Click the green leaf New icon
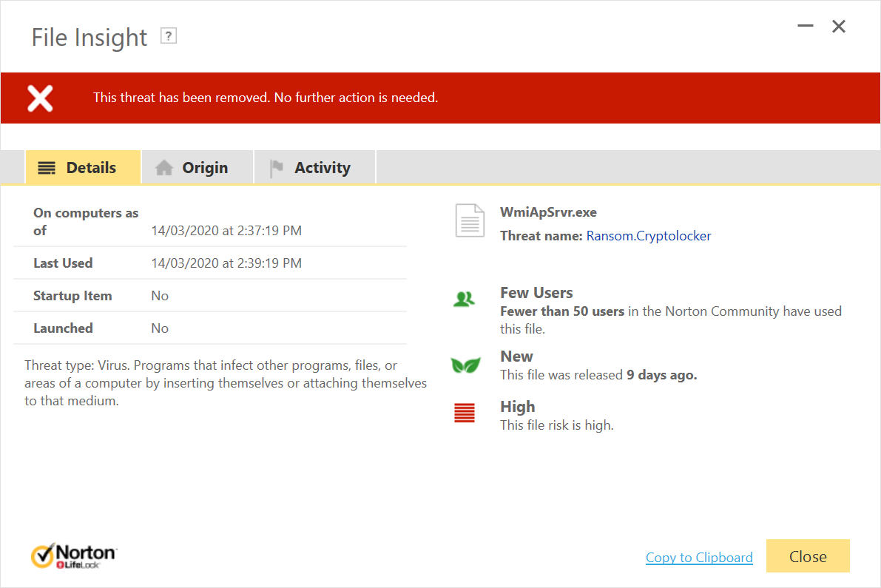 [x=465, y=365]
